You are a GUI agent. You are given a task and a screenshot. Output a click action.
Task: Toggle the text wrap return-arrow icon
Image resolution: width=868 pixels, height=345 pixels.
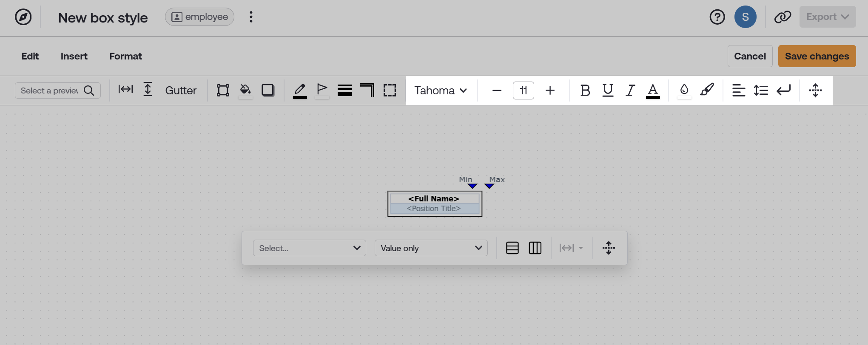point(783,90)
